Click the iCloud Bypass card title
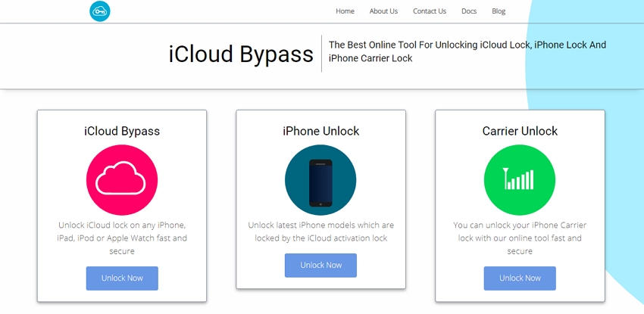The height and width of the screenshot is (314, 644). [122, 131]
